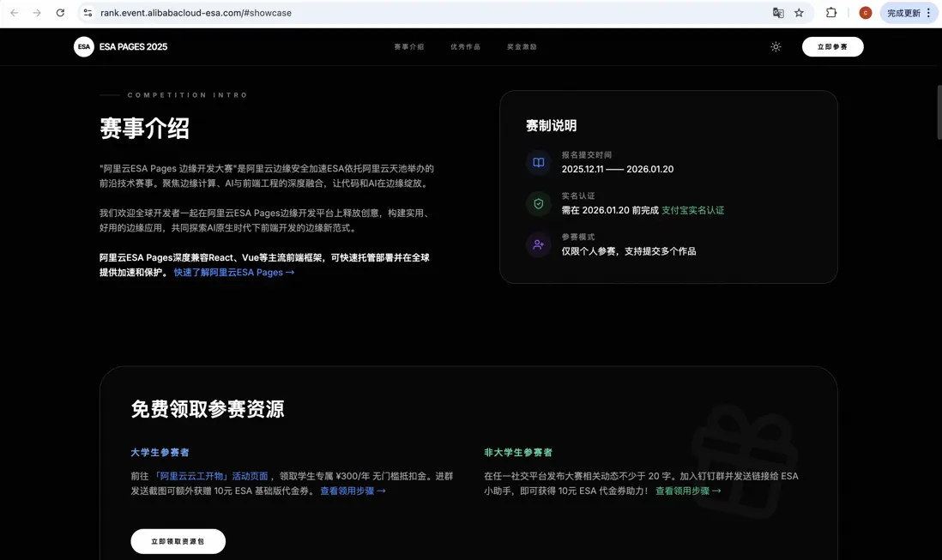Bookmark this page with star icon
The width and height of the screenshot is (942, 560).
799,13
